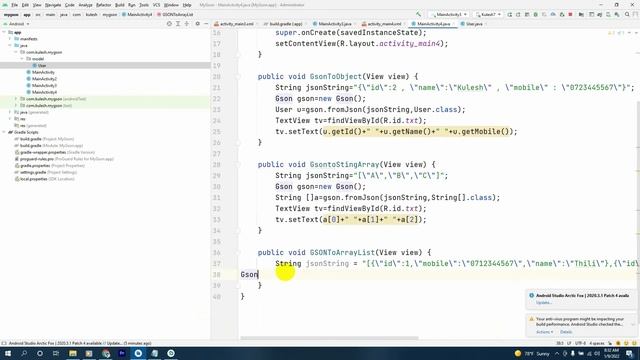
Task: Switch to the User.java editor tab
Action: click(x=474, y=24)
